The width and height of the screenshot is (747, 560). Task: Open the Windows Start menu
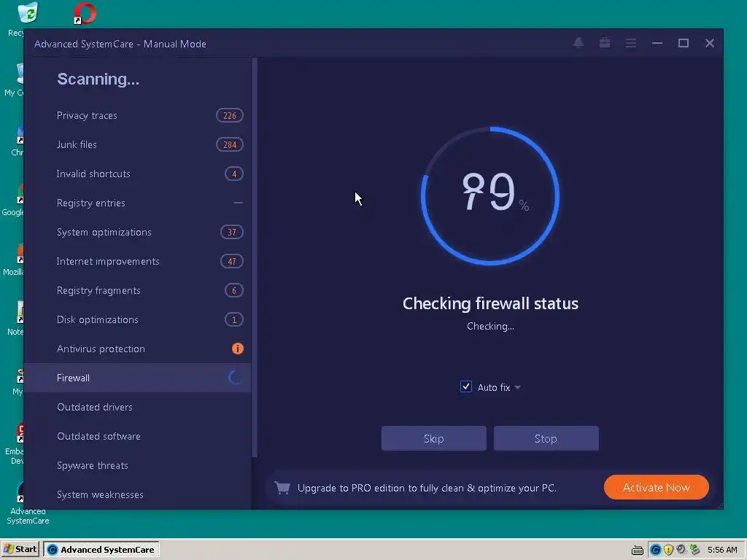(20, 549)
